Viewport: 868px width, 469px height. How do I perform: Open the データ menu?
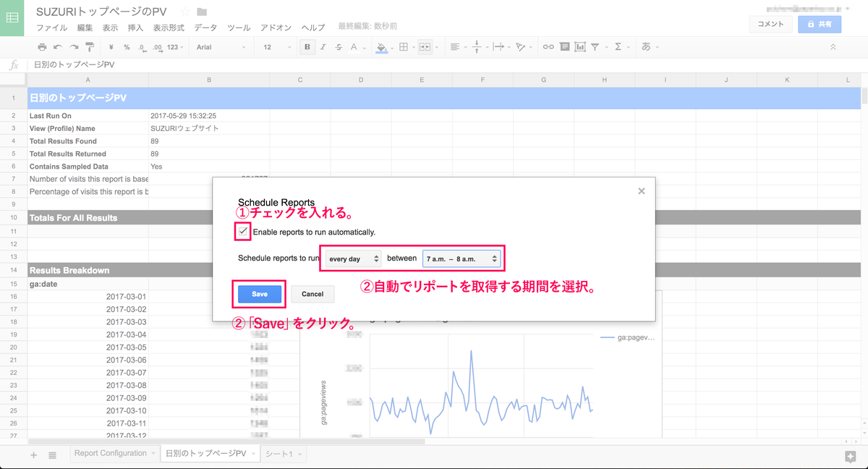coord(205,28)
